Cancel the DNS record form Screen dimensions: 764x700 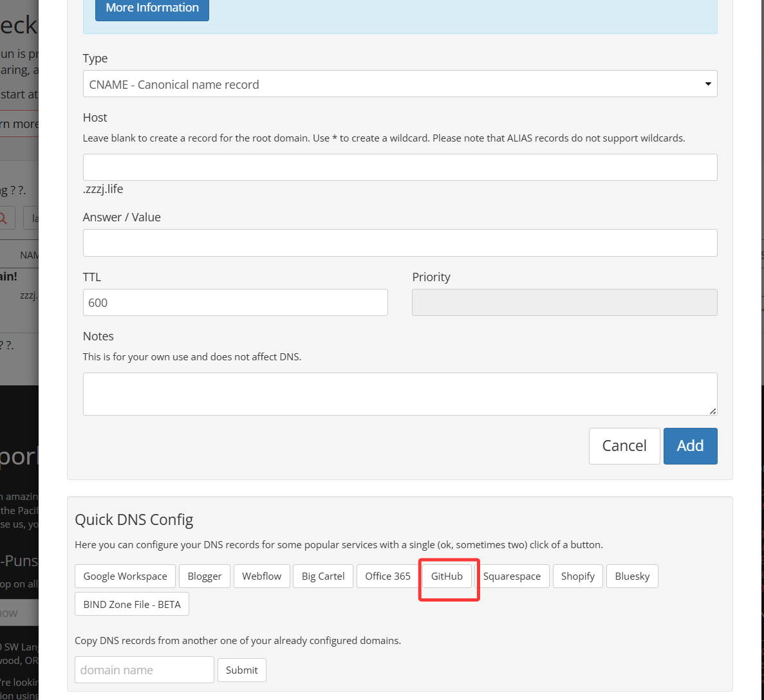[x=624, y=446]
